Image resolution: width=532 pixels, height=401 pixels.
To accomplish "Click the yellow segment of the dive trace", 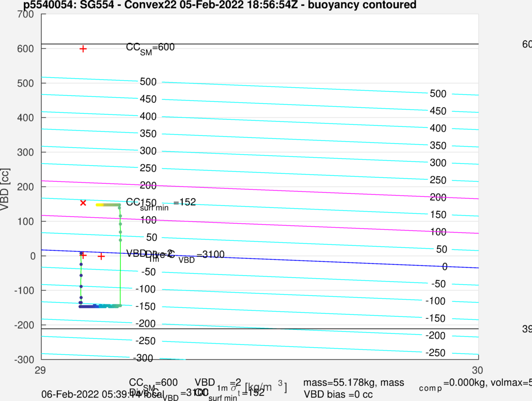I will 100,205.
